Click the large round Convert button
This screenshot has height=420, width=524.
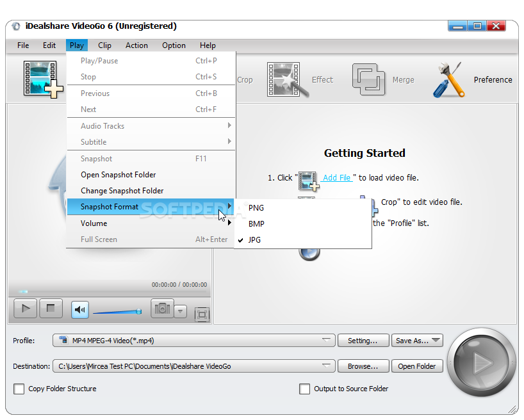click(481, 362)
